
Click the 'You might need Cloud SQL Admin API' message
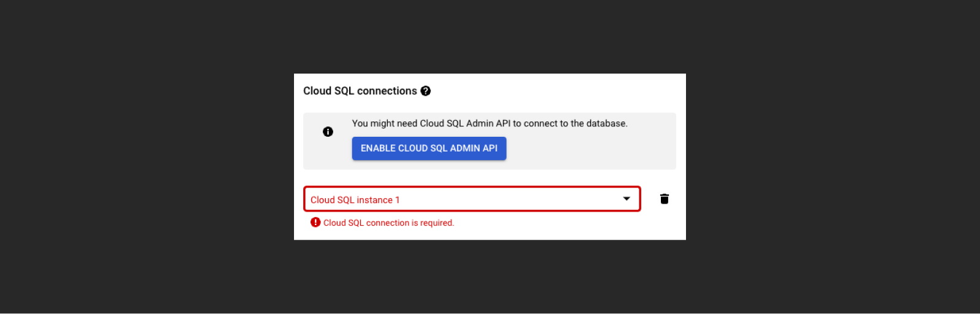pos(489,123)
